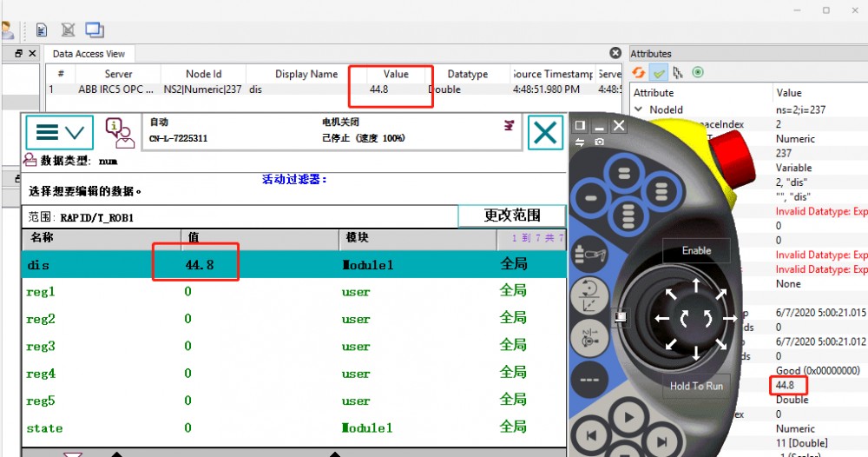Viewport: 868px width, 457px height.
Task: Click the 44.8 value in Data Access View
Action: point(378,89)
